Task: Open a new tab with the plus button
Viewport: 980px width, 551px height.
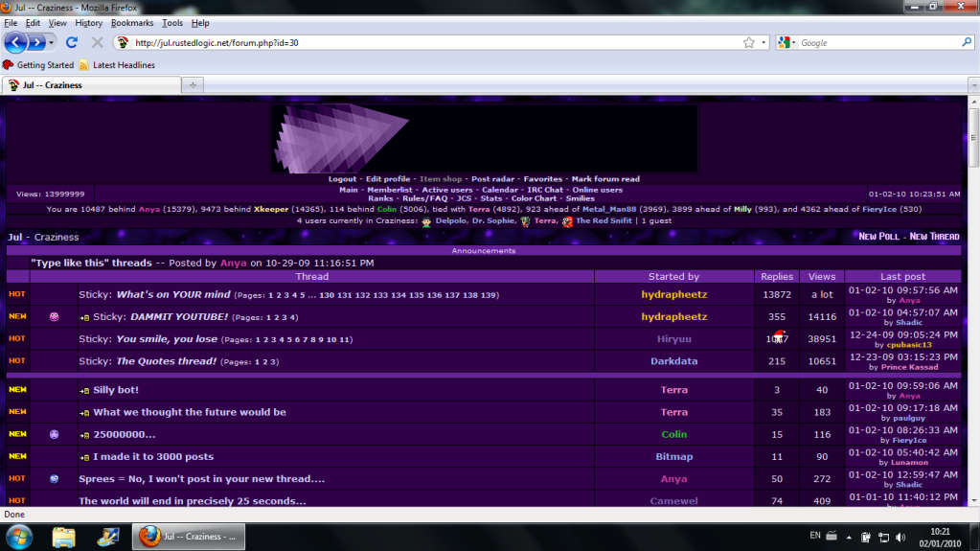Action: coord(193,85)
